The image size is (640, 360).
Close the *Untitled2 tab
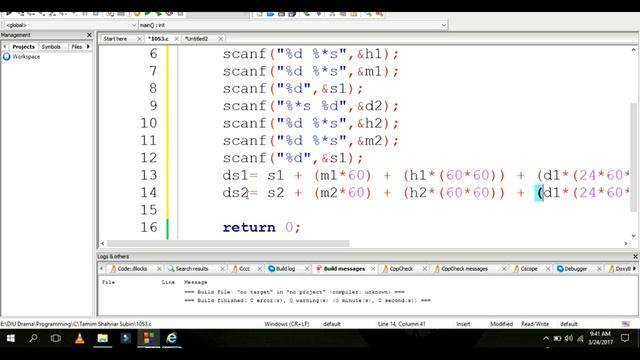point(220,39)
